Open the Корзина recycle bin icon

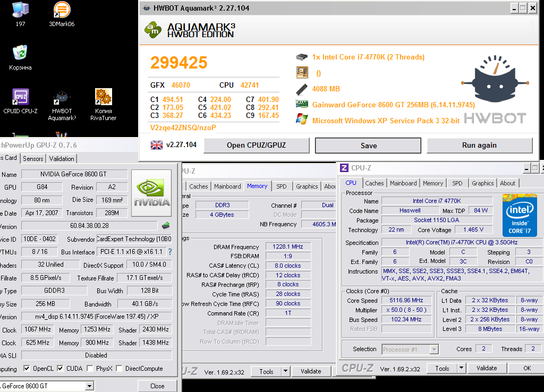[x=20, y=57]
